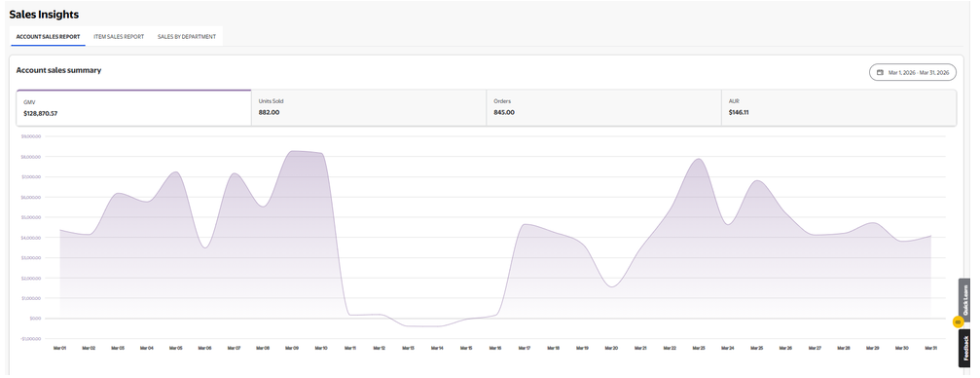The width and height of the screenshot is (980, 378).
Task: Click the Mar 23 axis label
Action: pyautogui.click(x=699, y=348)
